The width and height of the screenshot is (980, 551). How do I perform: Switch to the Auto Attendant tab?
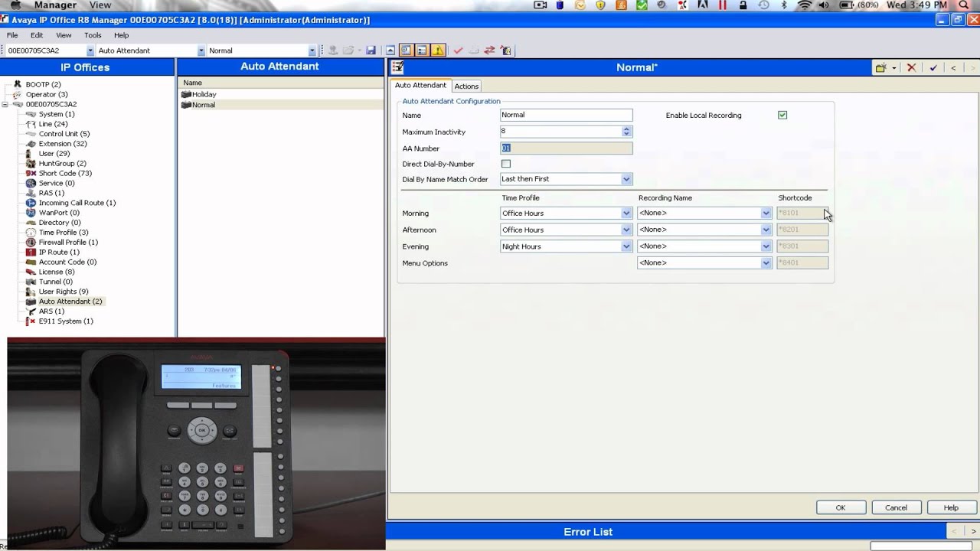(420, 85)
